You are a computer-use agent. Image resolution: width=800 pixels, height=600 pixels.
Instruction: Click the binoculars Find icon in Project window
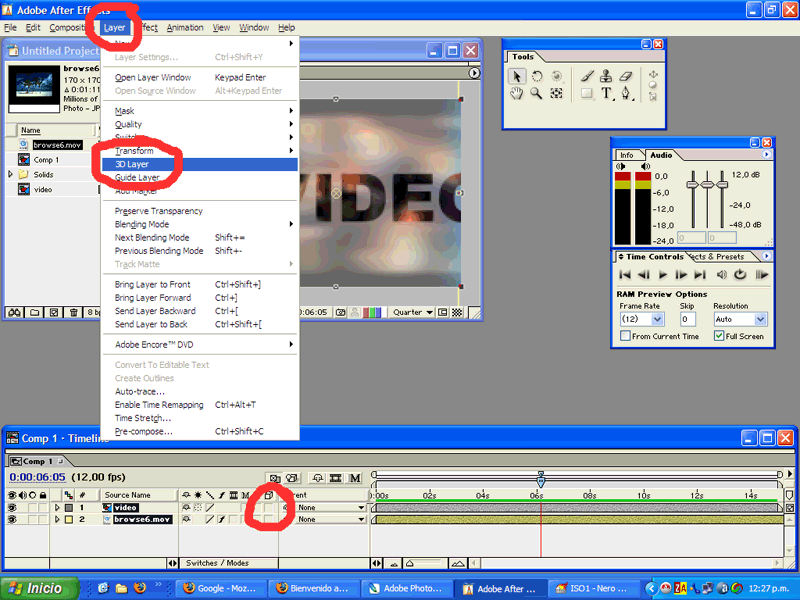coord(14,312)
